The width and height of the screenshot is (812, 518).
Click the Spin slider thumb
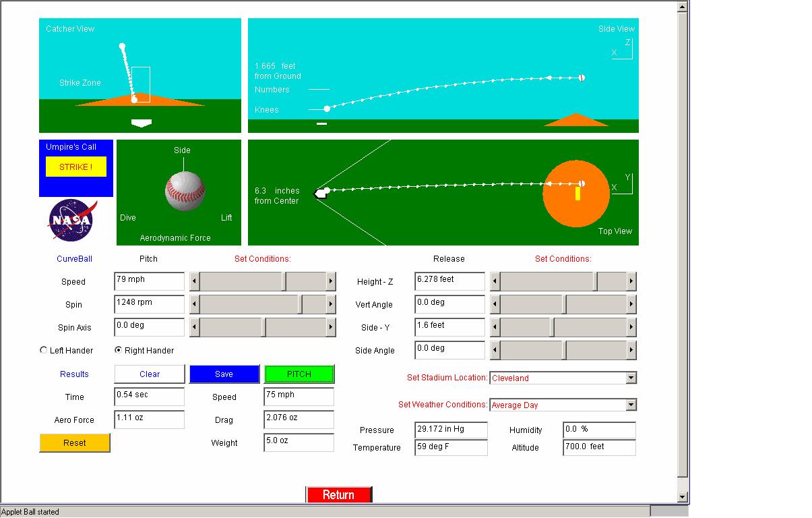pos(301,305)
